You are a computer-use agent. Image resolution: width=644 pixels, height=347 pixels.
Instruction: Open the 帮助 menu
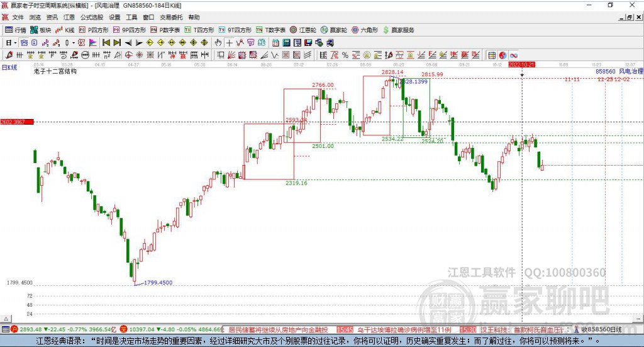click(x=194, y=17)
